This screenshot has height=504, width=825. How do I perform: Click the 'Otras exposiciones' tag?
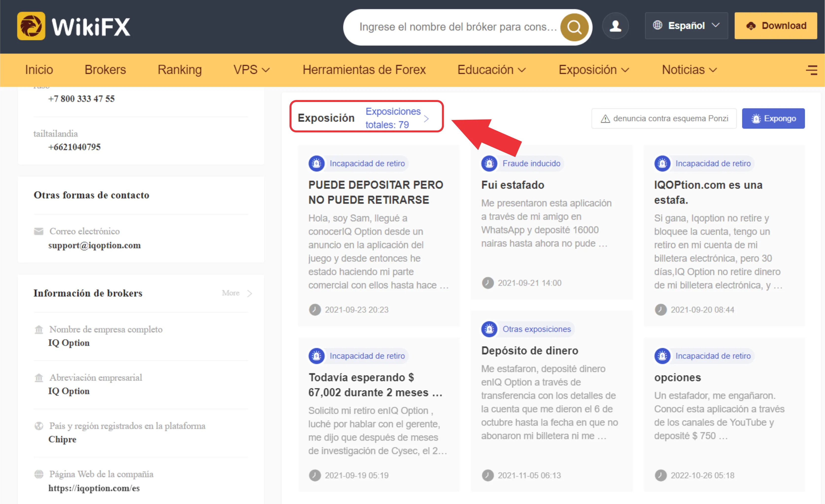click(x=537, y=329)
